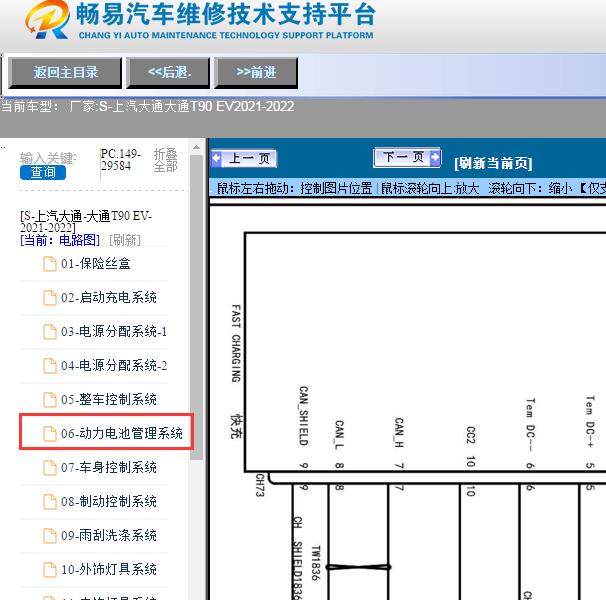
Task: Open 09-雨刮洗涤系统 item
Action: pyautogui.click(x=109, y=535)
